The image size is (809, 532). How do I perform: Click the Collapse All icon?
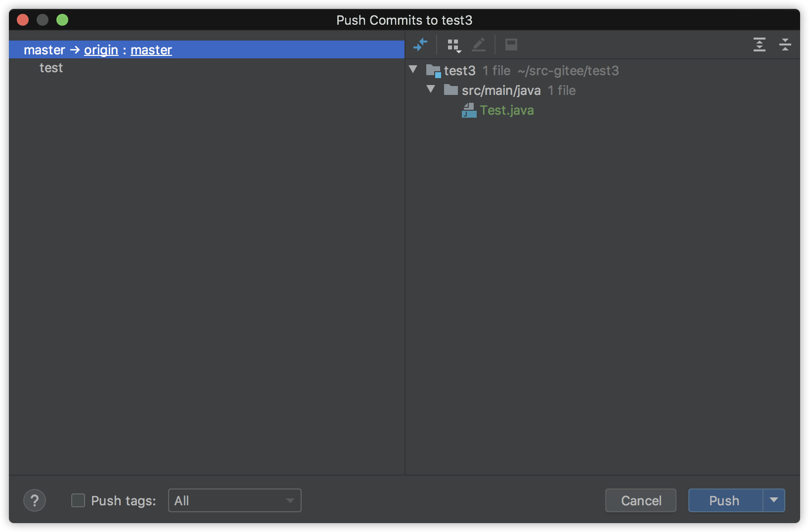coord(785,44)
